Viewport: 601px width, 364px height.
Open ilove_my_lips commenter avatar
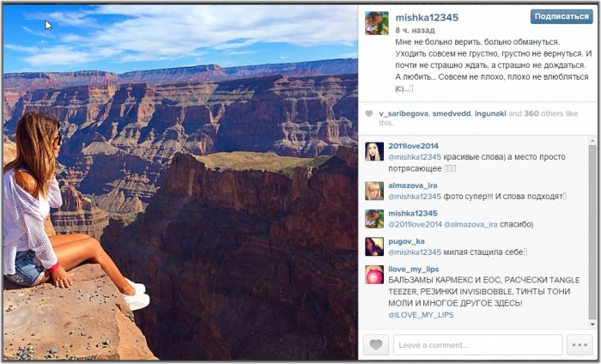[374, 275]
